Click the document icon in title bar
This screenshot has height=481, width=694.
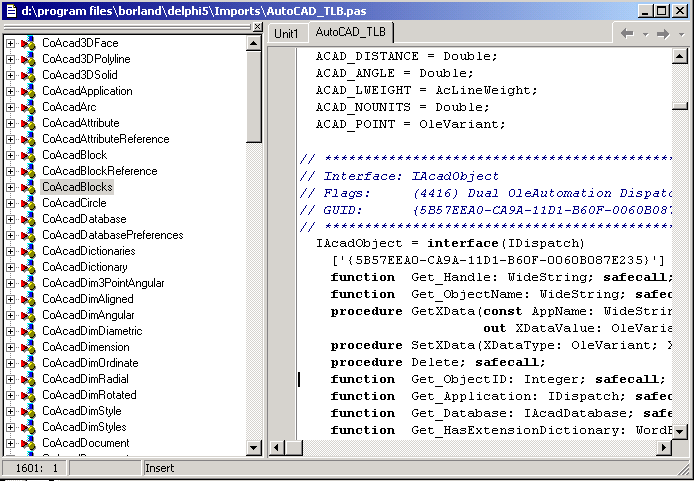10,11
